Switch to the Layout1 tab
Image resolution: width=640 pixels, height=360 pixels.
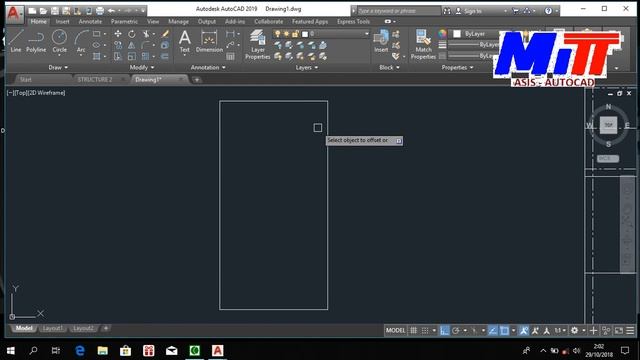[53, 328]
